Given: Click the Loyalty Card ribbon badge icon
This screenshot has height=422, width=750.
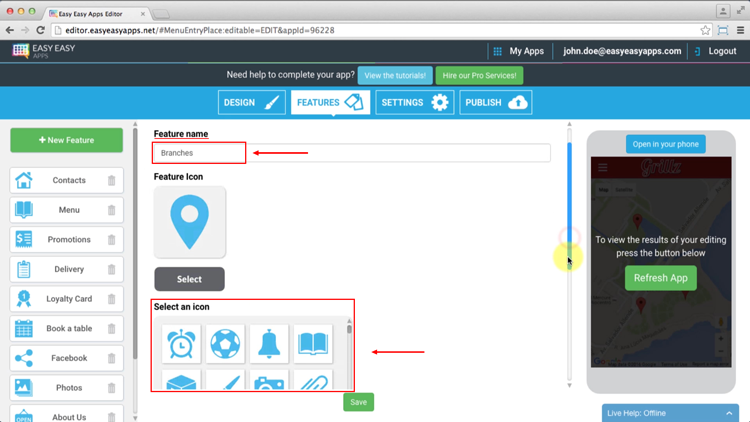Looking at the screenshot, I should 23,299.
